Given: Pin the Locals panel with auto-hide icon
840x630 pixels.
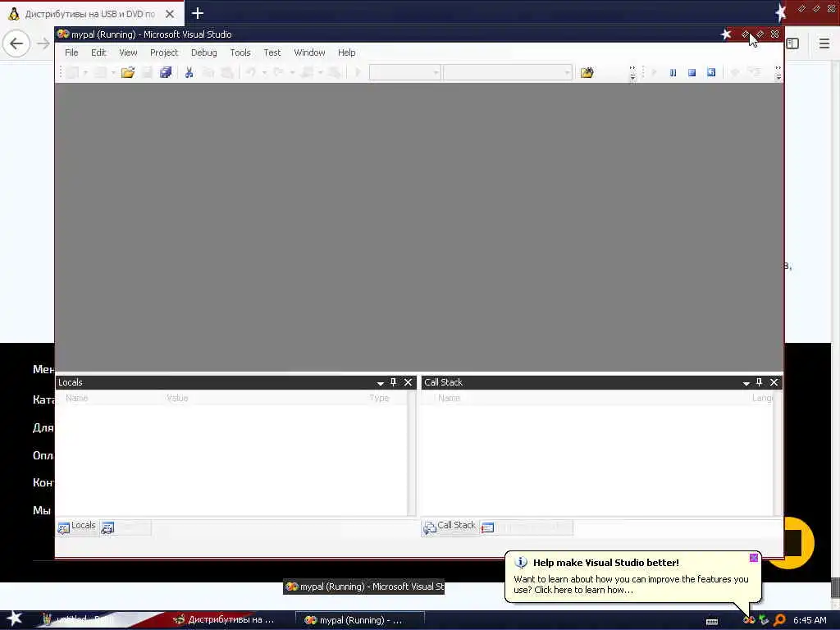Looking at the screenshot, I should (x=393, y=382).
